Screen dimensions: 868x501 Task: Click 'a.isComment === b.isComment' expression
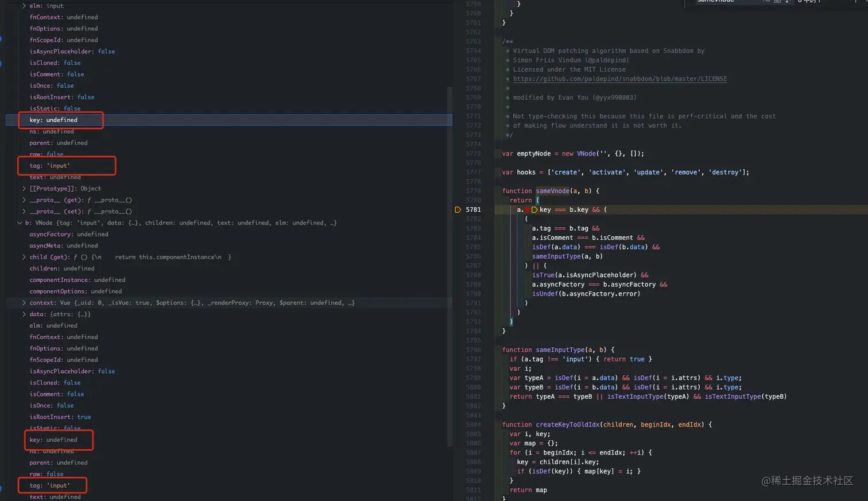tap(582, 238)
